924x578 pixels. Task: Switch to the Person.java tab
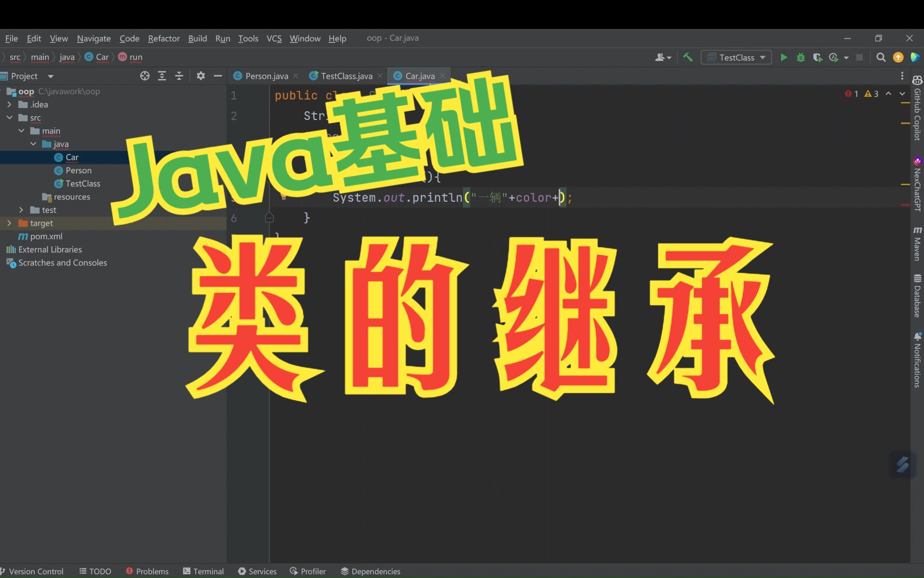click(x=267, y=76)
